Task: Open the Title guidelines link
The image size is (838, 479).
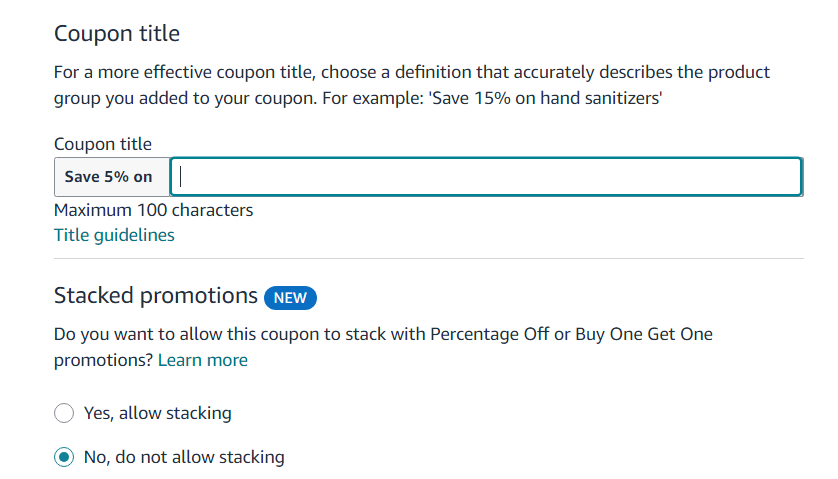Action: click(114, 235)
